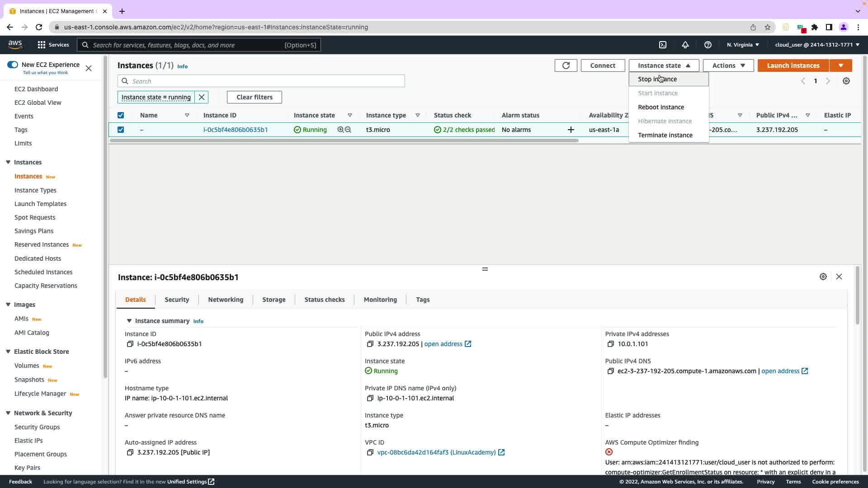Choose Stop instance from menu
The image size is (868, 488).
657,79
